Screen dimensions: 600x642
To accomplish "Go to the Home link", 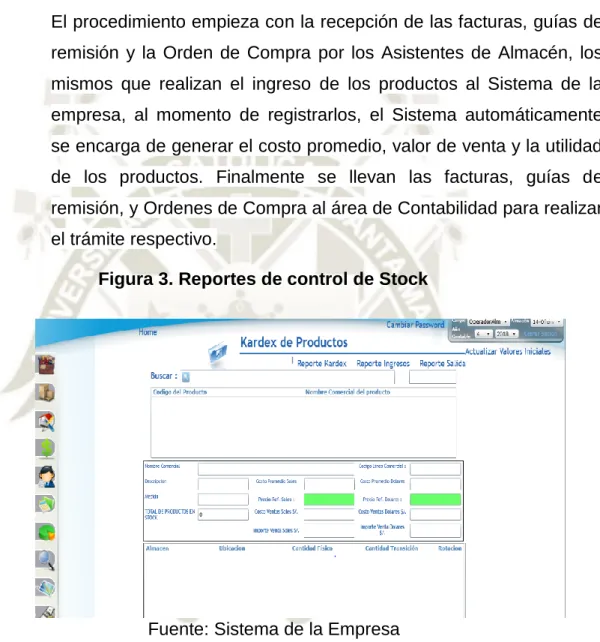I will [x=147, y=332].
